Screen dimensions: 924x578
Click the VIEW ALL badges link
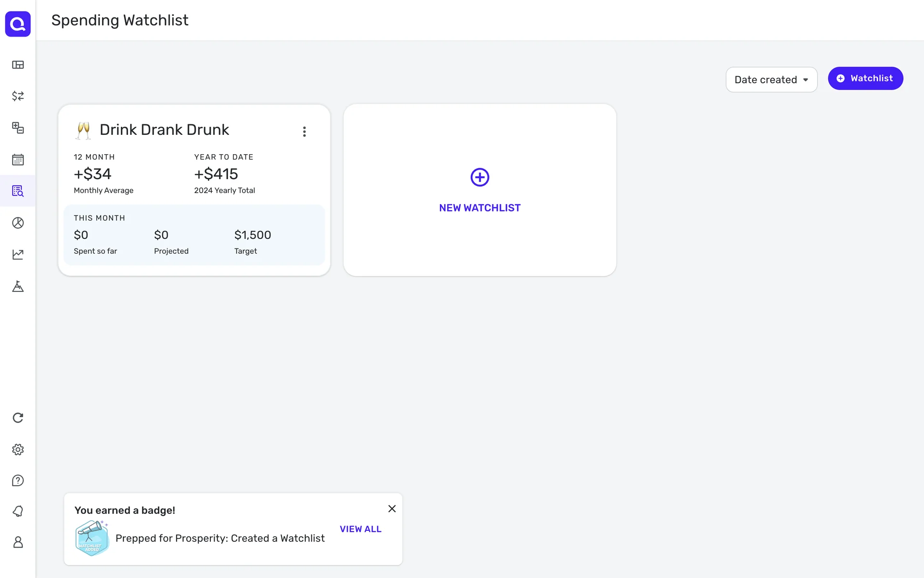(360, 529)
